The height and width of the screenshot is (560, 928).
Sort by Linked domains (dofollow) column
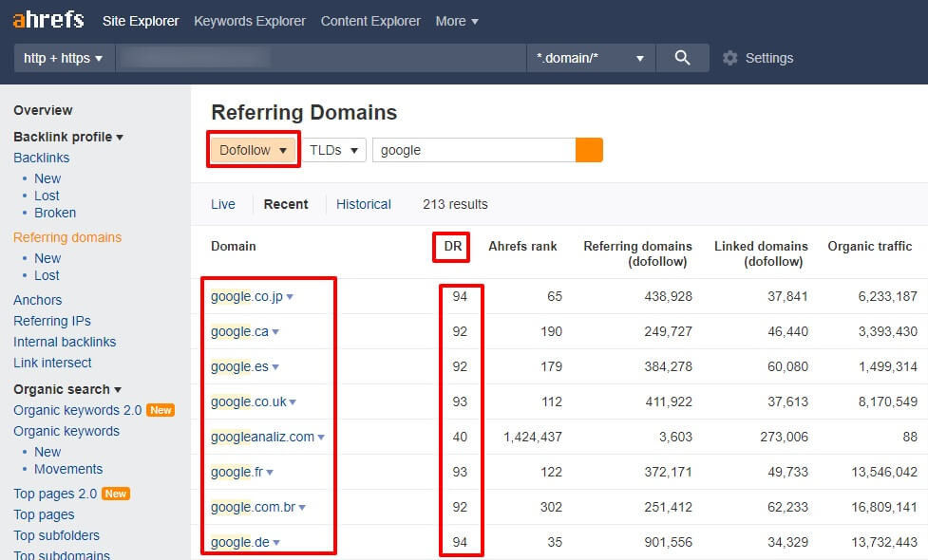[761, 253]
